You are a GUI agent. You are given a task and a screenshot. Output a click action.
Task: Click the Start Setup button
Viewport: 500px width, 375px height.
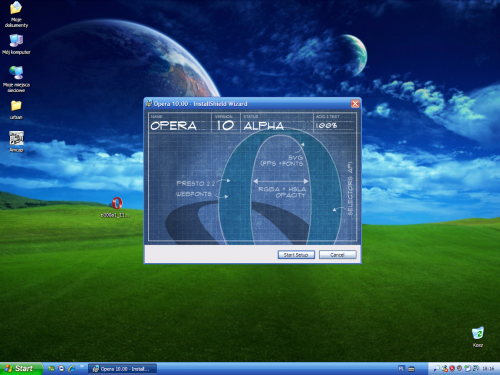pos(296,255)
